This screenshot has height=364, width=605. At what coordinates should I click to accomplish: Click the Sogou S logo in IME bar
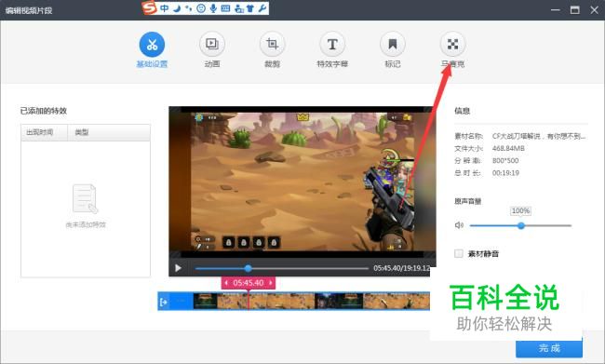[150, 7]
